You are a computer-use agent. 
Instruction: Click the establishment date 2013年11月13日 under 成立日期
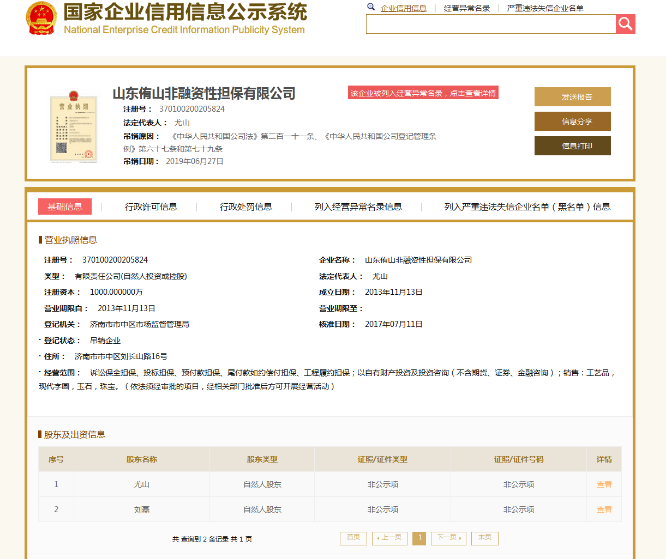coord(393,292)
